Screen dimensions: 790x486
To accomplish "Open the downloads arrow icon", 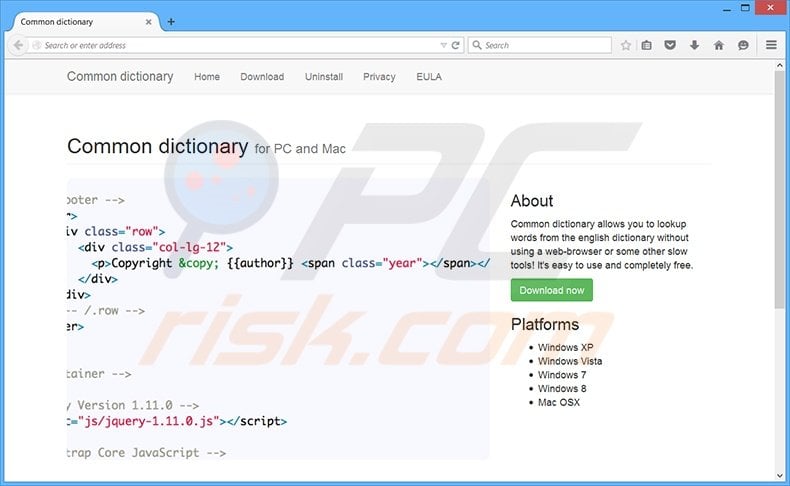I will (694, 45).
